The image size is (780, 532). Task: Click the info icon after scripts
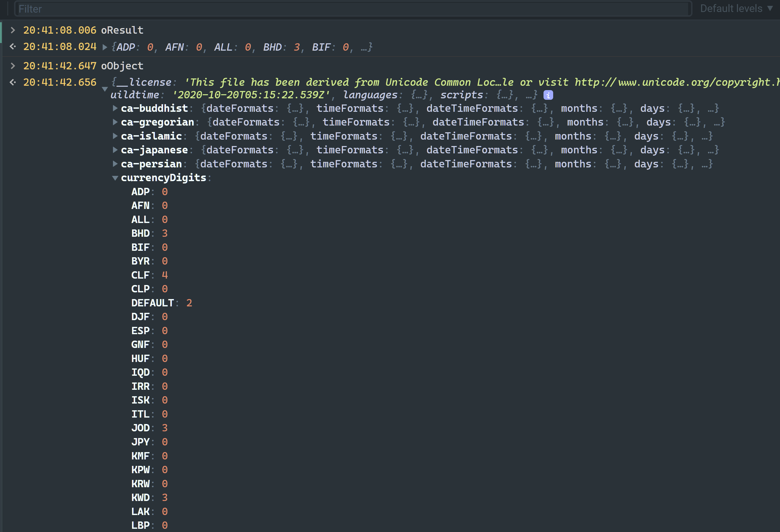[548, 95]
